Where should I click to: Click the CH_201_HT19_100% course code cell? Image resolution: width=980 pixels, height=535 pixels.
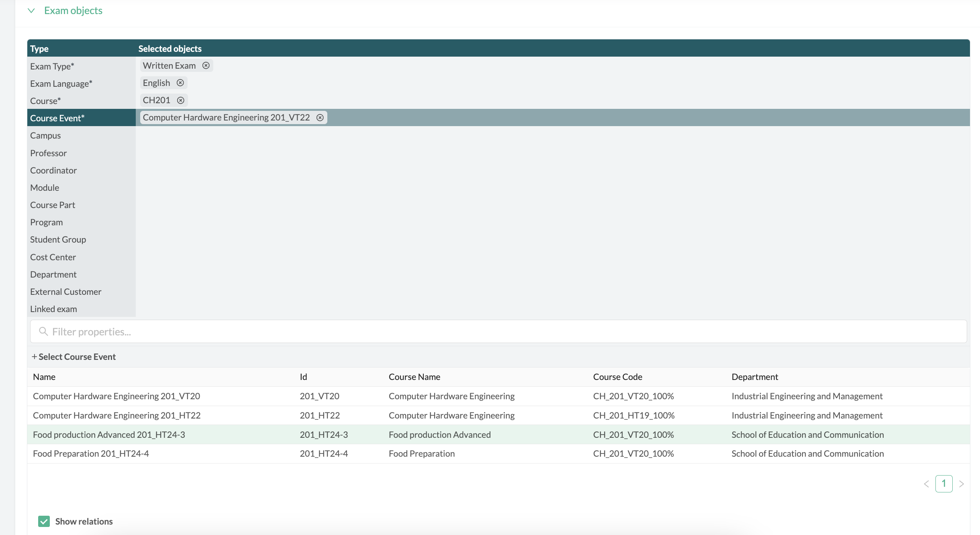634,415
